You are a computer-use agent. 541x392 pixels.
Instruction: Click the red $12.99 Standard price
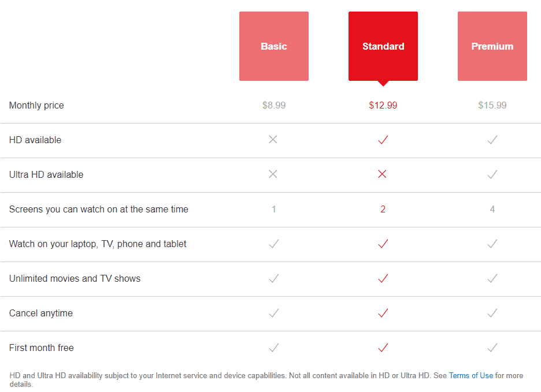(383, 105)
